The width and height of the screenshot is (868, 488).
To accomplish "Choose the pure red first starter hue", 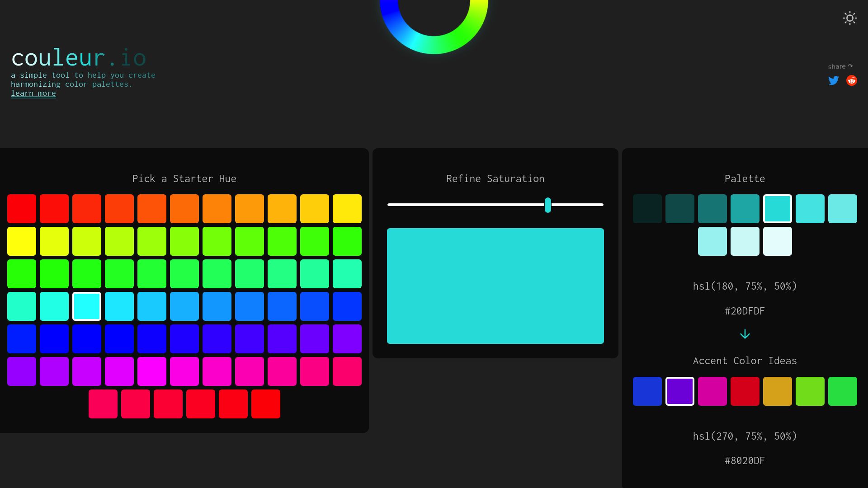I will point(22,209).
